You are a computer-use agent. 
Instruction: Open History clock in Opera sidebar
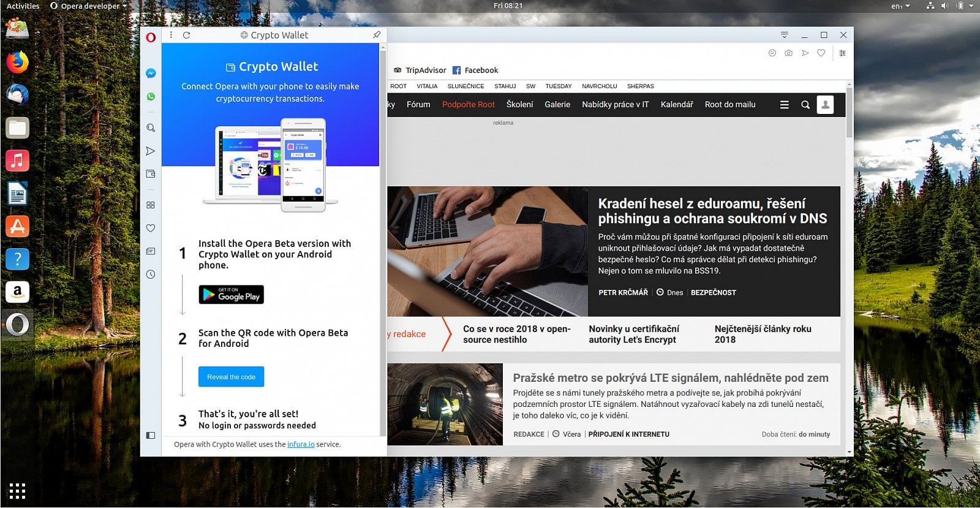151,275
